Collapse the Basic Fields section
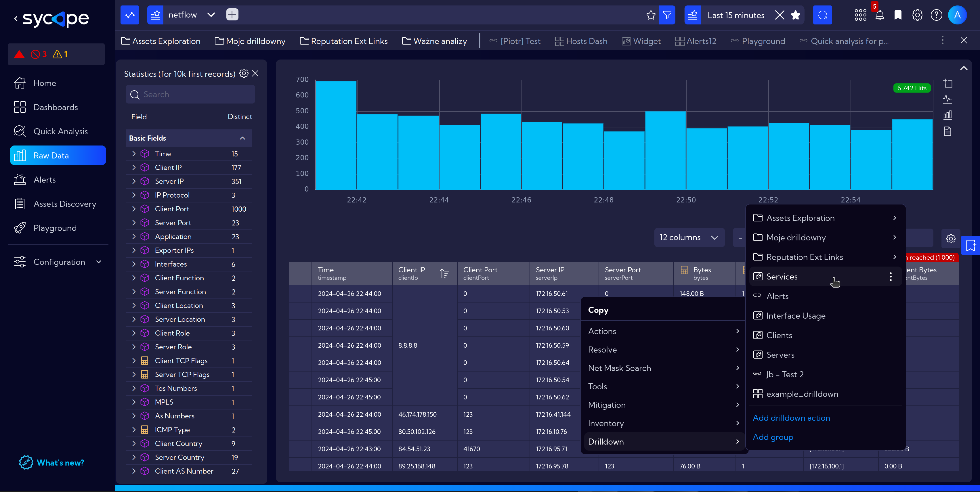Viewport: 980px width, 492px height. pos(242,138)
